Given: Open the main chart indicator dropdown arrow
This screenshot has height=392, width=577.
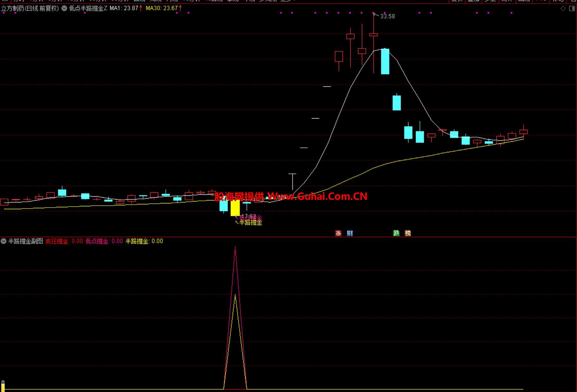Looking at the screenshot, I should (x=64, y=9).
